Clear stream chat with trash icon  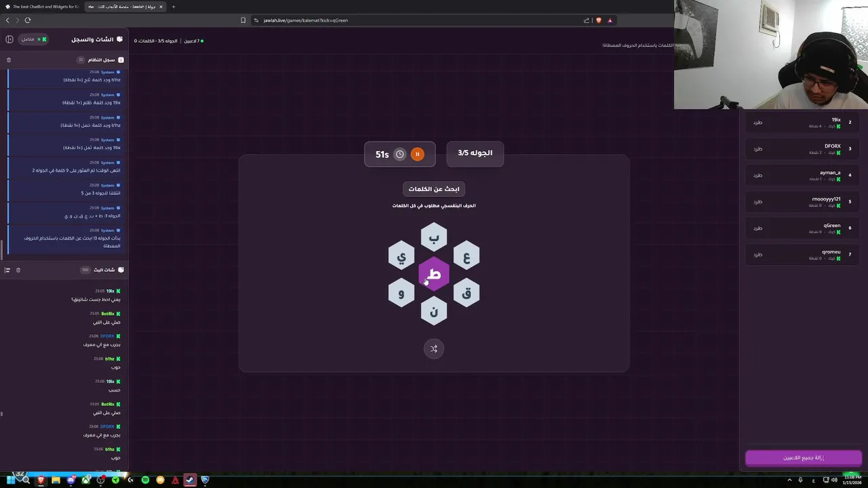click(18, 270)
